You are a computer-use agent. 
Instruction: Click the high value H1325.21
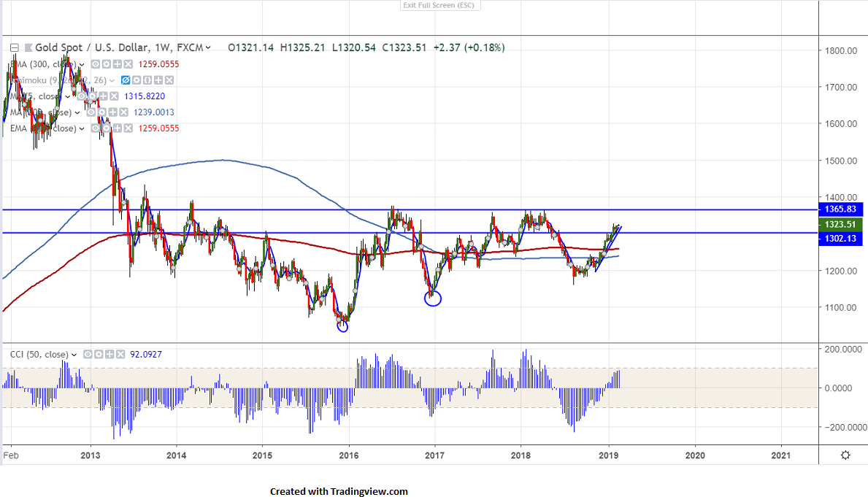pos(302,47)
